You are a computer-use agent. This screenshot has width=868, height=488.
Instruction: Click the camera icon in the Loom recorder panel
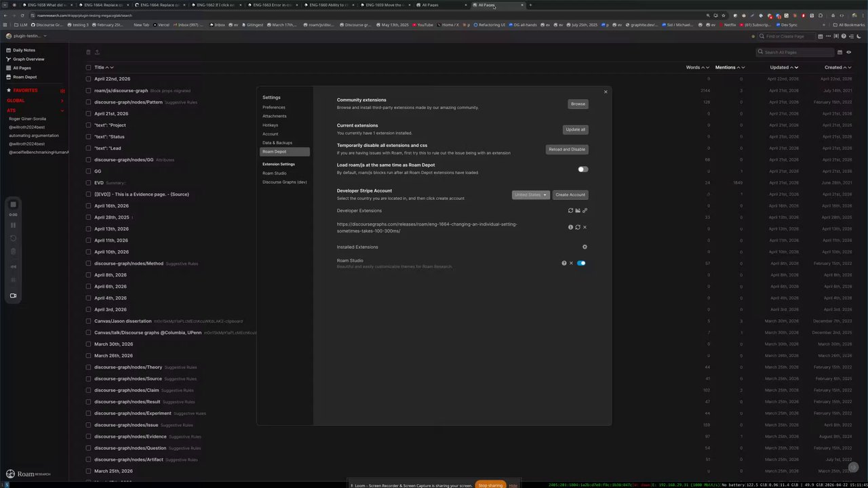tap(13, 296)
